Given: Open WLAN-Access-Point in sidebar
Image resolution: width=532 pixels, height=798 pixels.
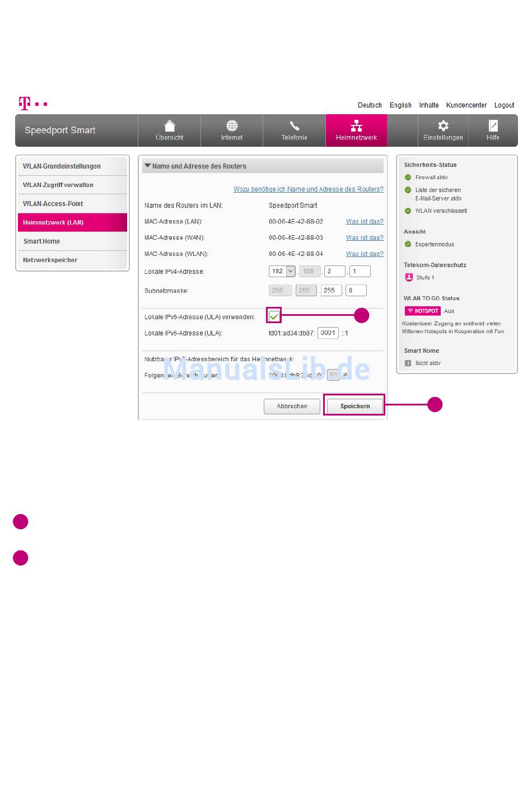Looking at the screenshot, I should pos(72,204).
